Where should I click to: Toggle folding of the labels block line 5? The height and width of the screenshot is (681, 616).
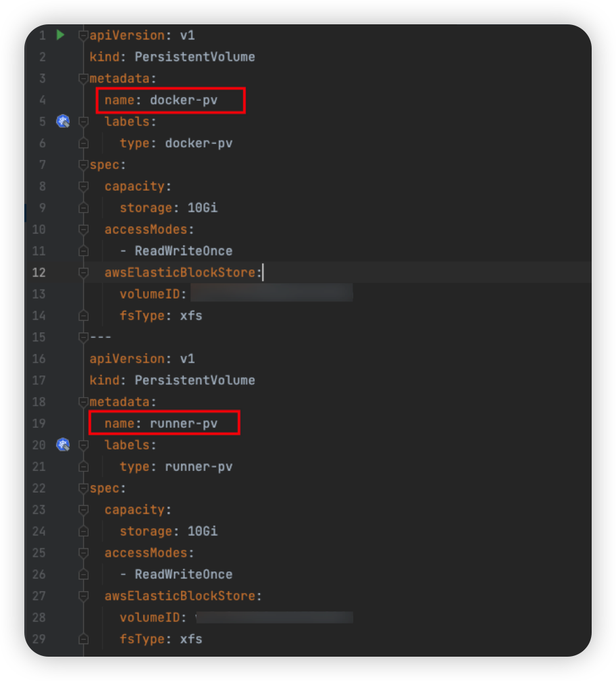pos(82,122)
